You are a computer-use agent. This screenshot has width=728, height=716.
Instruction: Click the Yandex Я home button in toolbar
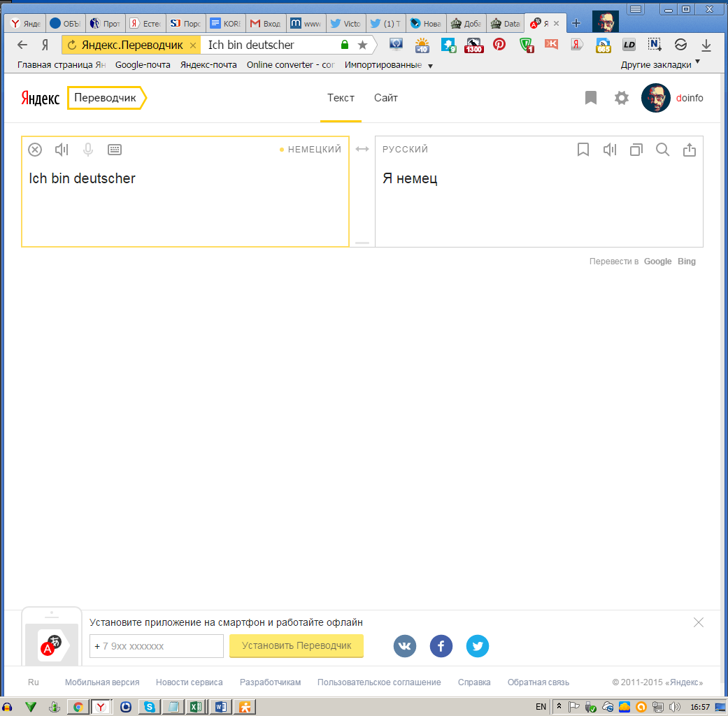[x=45, y=45]
